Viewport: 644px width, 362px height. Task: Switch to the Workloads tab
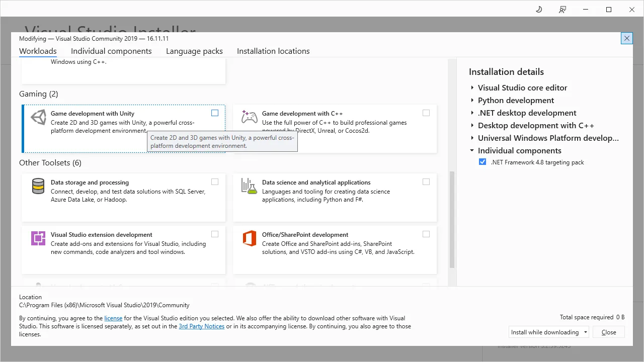click(x=38, y=51)
